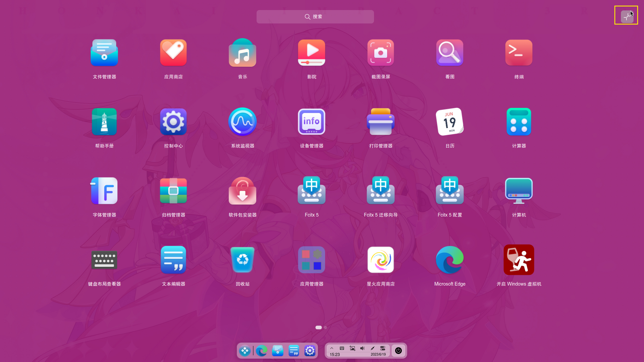Toggle sound mute in the system tray
The height and width of the screenshot is (362, 644).
(362, 348)
